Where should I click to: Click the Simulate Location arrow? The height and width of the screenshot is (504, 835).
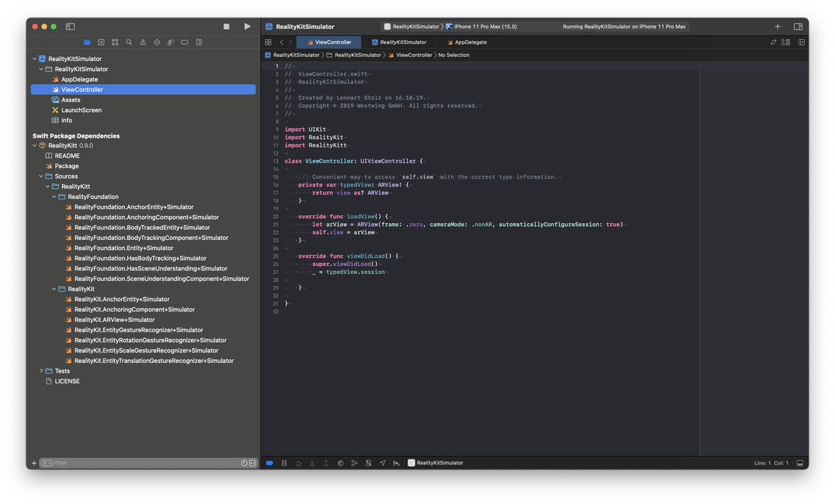click(x=382, y=463)
